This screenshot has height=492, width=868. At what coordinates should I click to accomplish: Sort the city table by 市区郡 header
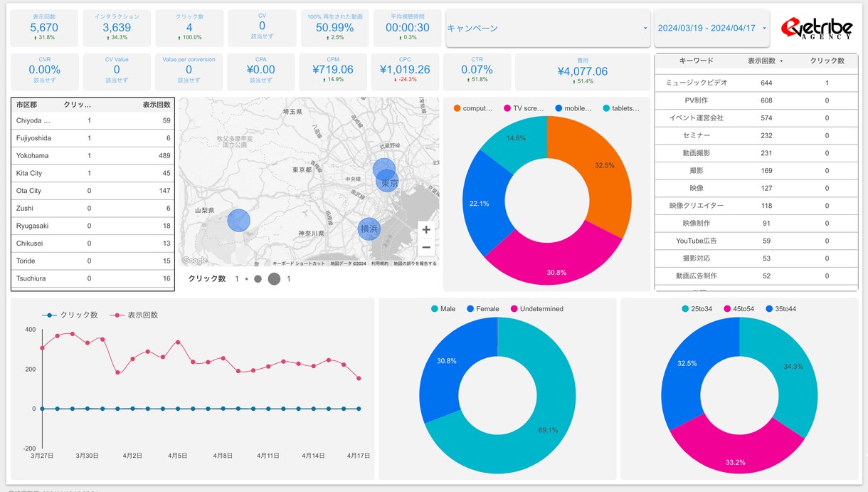click(26, 105)
